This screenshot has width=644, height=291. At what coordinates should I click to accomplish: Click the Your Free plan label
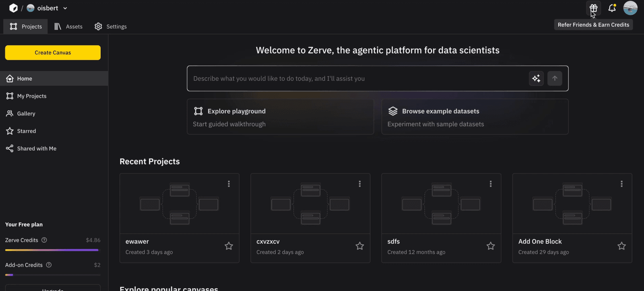tap(24, 224)
